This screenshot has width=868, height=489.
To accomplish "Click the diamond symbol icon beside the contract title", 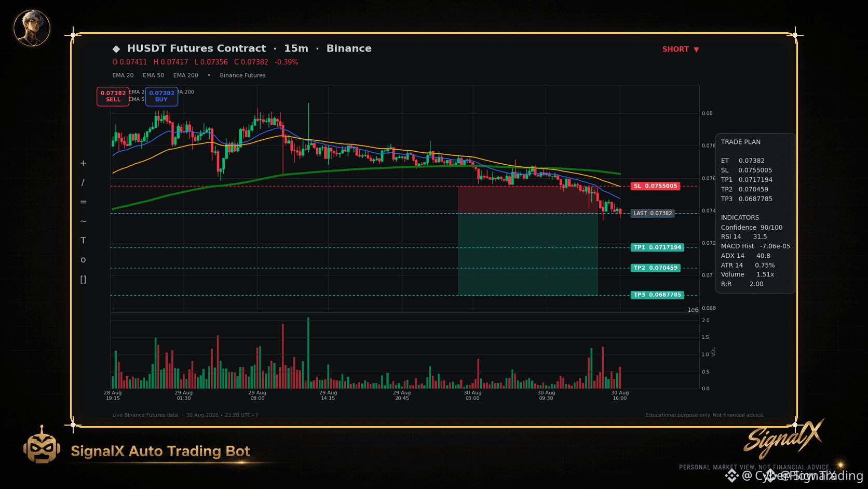I will [116, 49].
